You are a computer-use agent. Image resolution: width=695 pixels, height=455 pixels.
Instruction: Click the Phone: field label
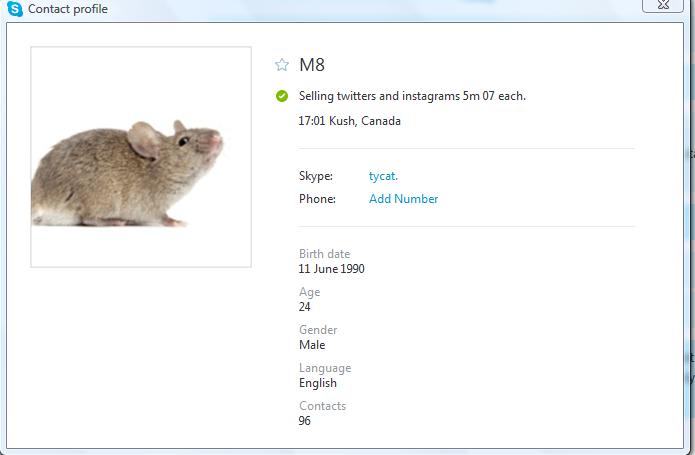[x=317, y=198]
